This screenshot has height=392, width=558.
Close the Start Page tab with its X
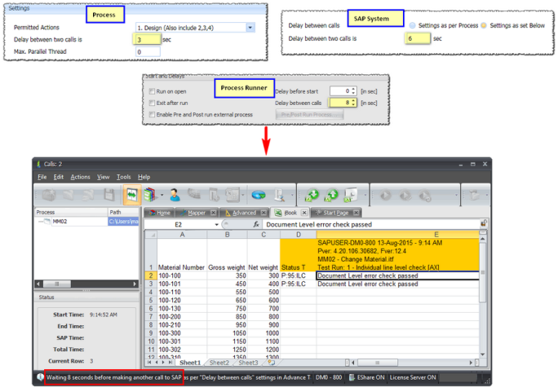click(356, 213)
